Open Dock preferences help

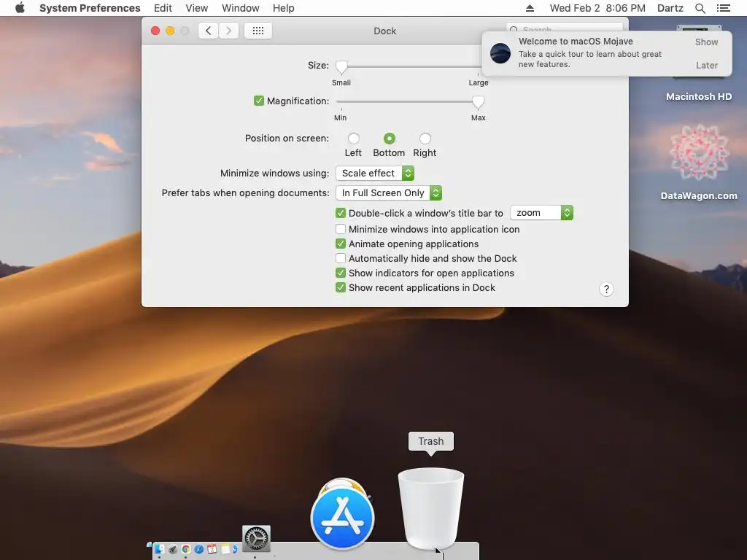click(606, 289)
